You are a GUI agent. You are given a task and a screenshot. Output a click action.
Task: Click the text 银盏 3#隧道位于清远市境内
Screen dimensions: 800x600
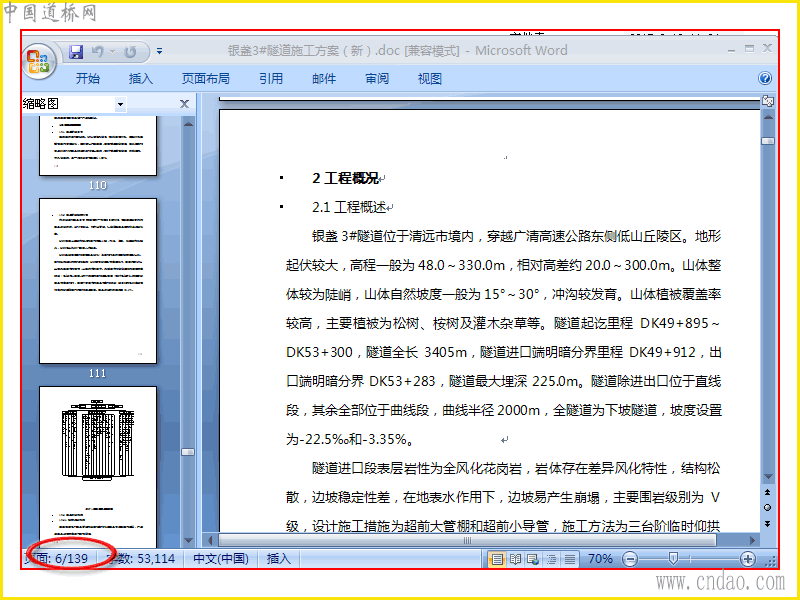pos(393,236)
